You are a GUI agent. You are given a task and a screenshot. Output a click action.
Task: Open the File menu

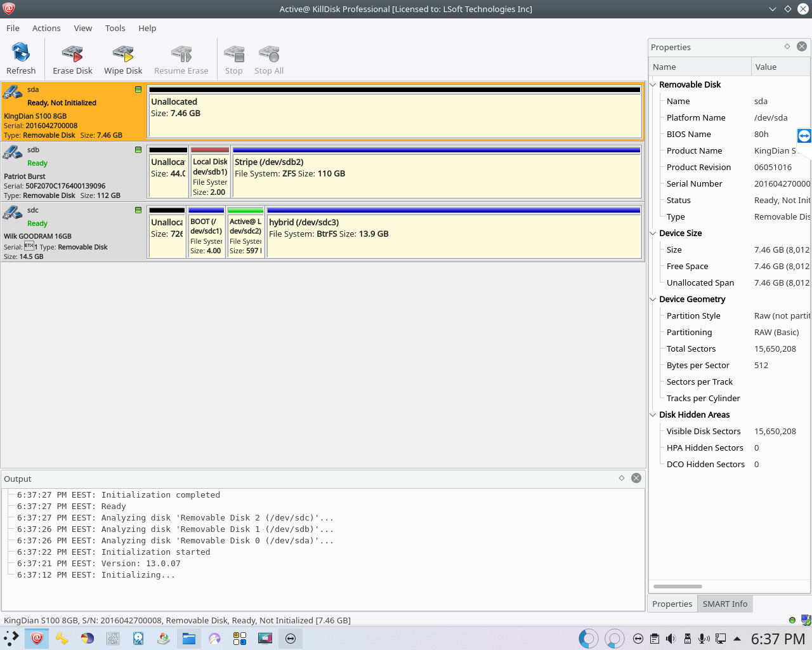(x=13, y=28)
